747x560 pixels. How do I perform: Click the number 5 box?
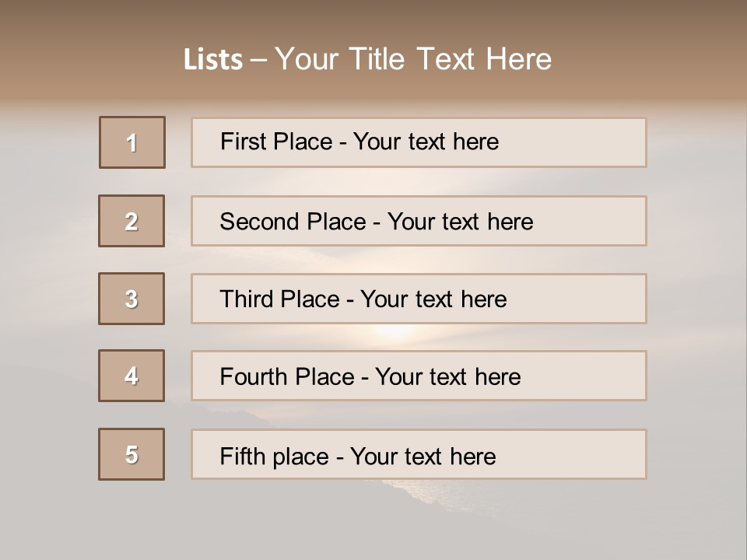(x=132, y=454)
